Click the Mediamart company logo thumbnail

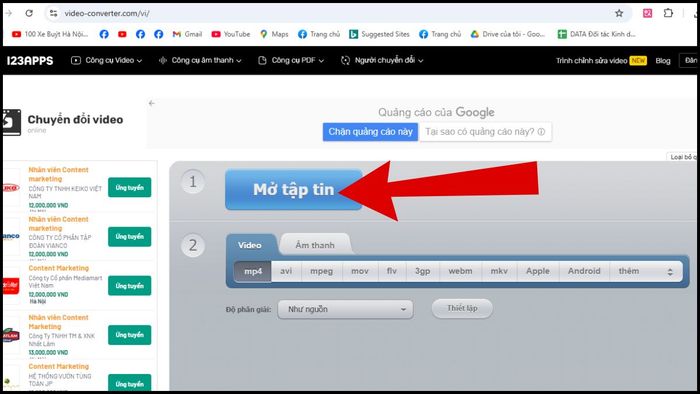coord(11,286)
